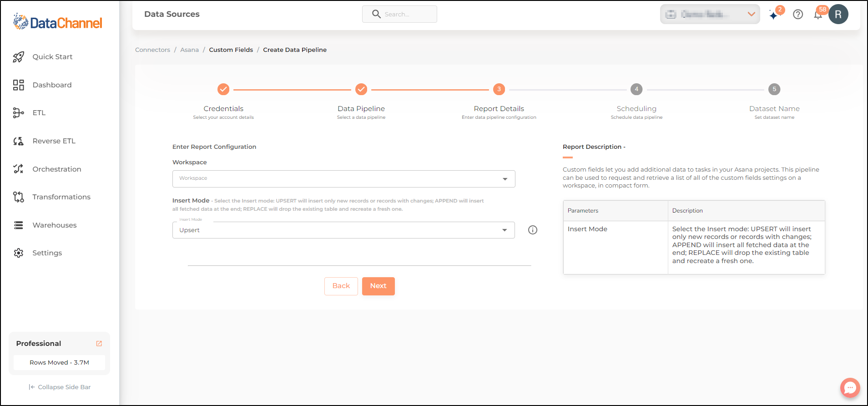The image size is (868, 406).
Task: Click Connectors breadcrumb link
Action: coord(152,50)
